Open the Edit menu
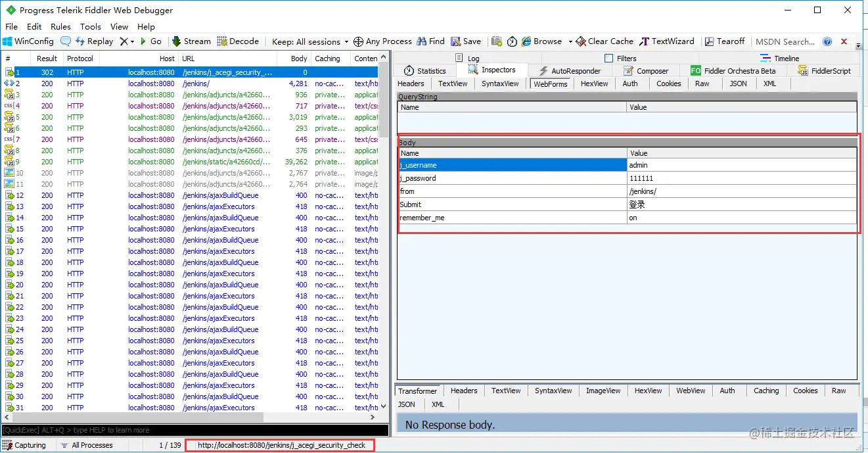The height and width of the screenshot is (453, 868). [x=34, y=27]
